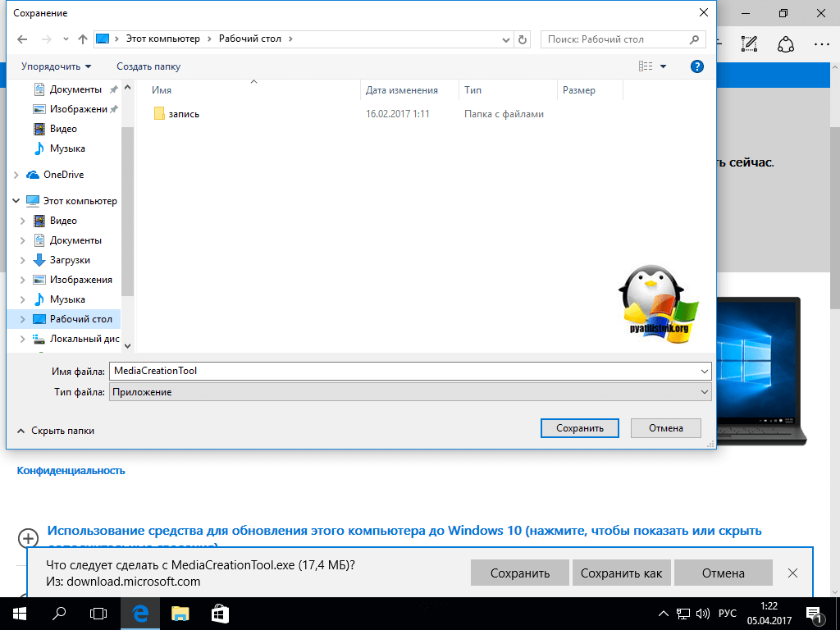This screenshot has height=630, width=840.
Task: Sort by Тип column header
Action: point(472,90)
